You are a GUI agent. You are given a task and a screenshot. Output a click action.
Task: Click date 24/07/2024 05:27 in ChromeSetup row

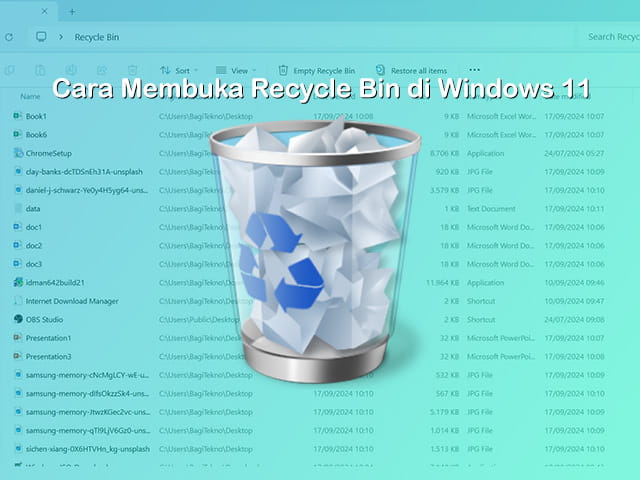pyautogui.click(x=574, y=153)
